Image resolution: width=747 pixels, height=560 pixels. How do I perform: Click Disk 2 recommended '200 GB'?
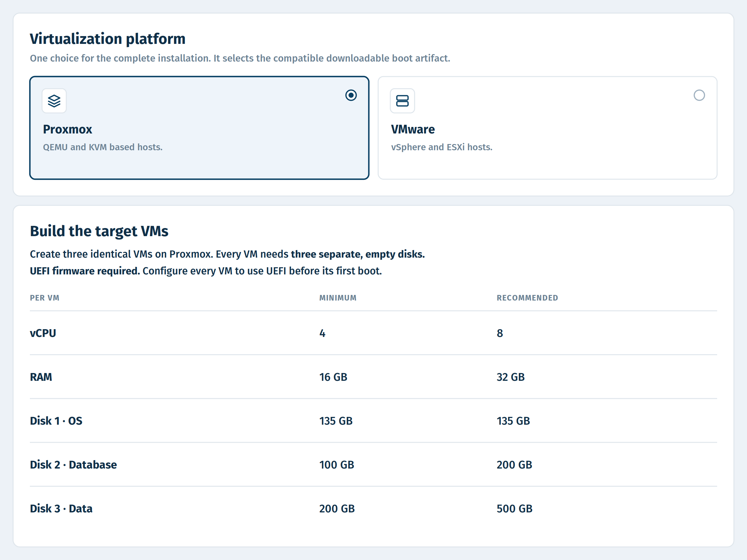[514, 465]
